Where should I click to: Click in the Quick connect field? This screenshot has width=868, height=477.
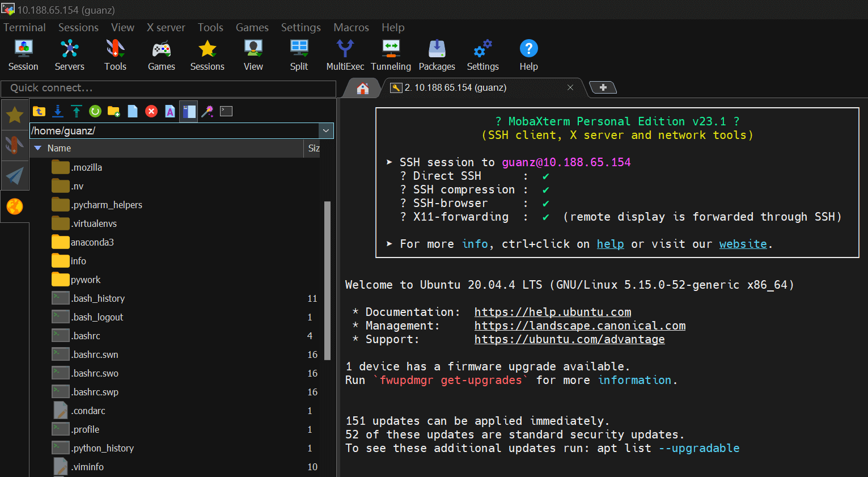(168, 88)
